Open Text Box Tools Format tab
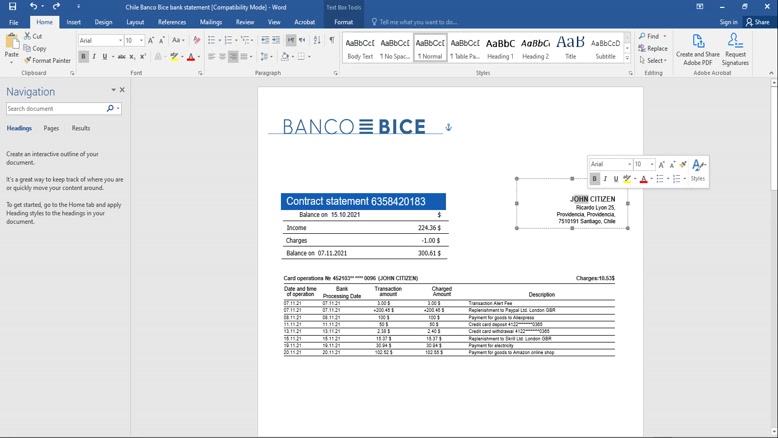 pos(343,22)
